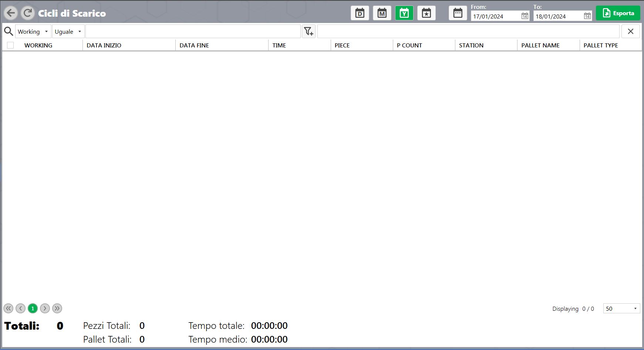Open the Working field dropdown

click(33, 31)
